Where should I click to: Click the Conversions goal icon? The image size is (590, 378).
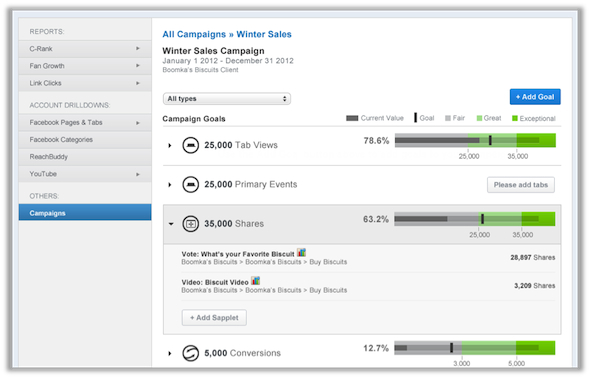[190, 353]
